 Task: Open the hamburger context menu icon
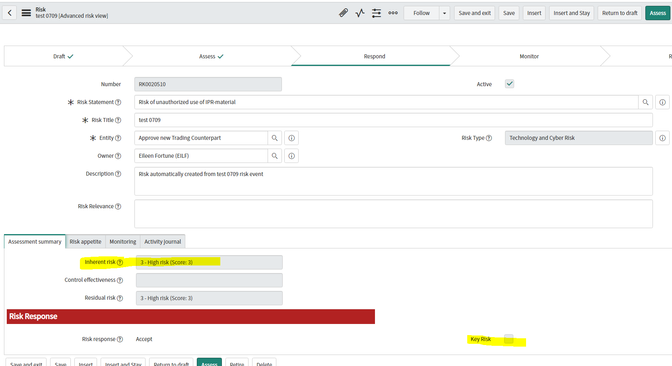[x=26, y=13]
